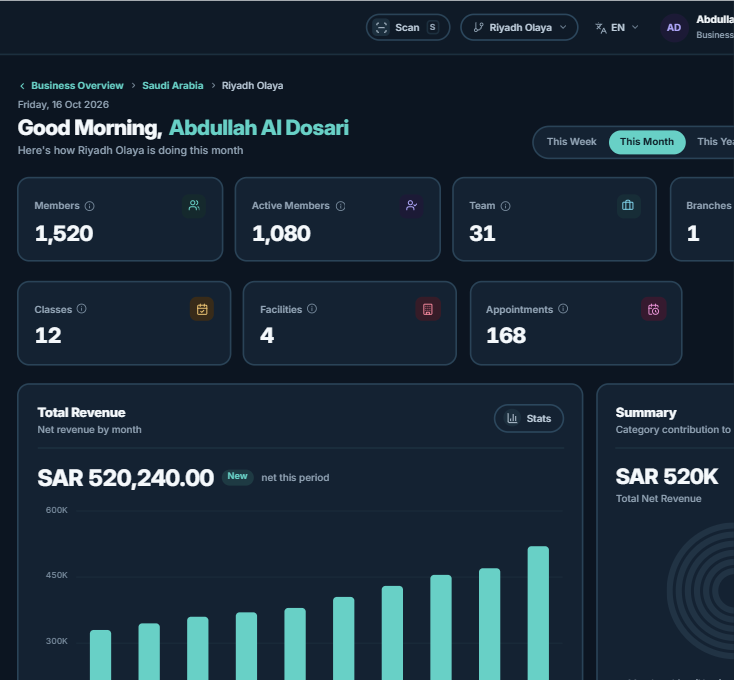
Task: Click the 168 appointments count
Action: 506,336
